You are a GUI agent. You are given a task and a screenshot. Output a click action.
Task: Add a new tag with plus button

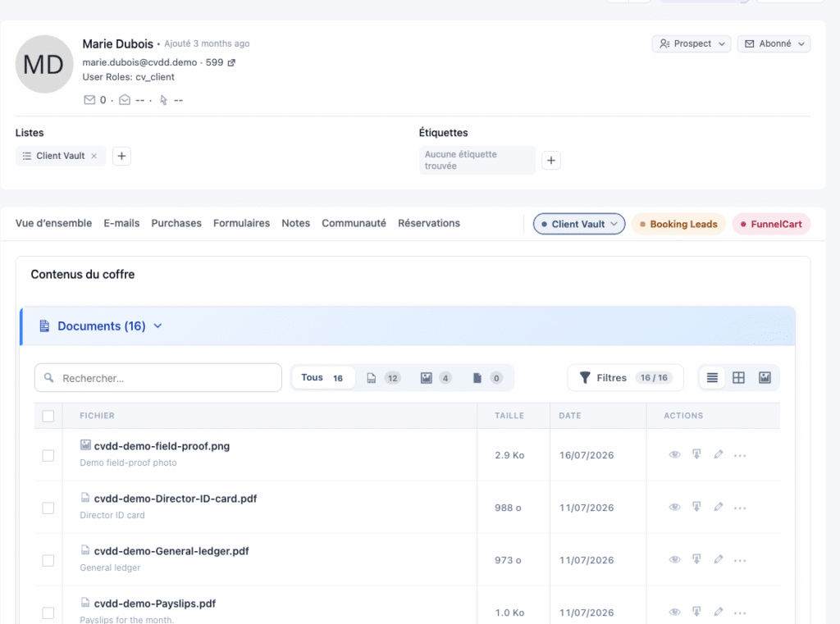point(550,160)
